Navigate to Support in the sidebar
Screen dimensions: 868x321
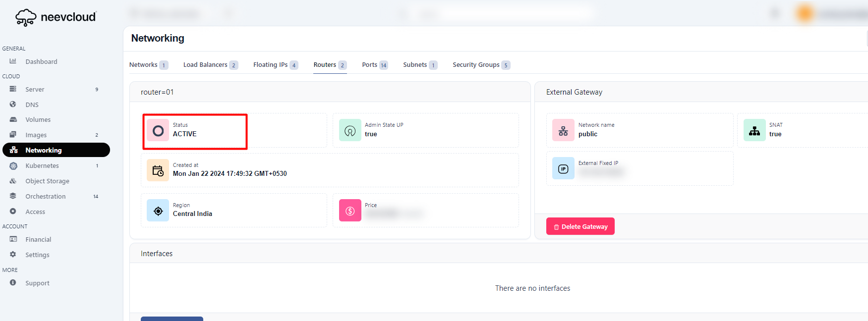[x=37, y=283]
